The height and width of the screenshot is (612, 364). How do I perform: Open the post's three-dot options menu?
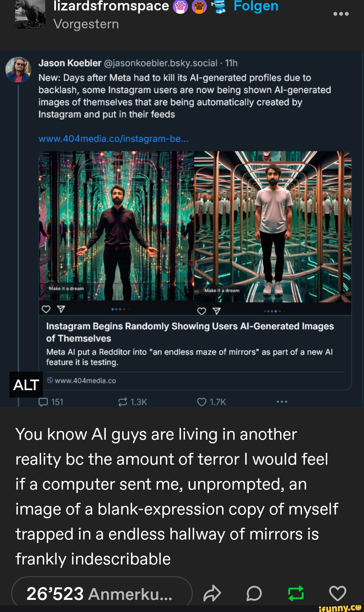(341, 14)
